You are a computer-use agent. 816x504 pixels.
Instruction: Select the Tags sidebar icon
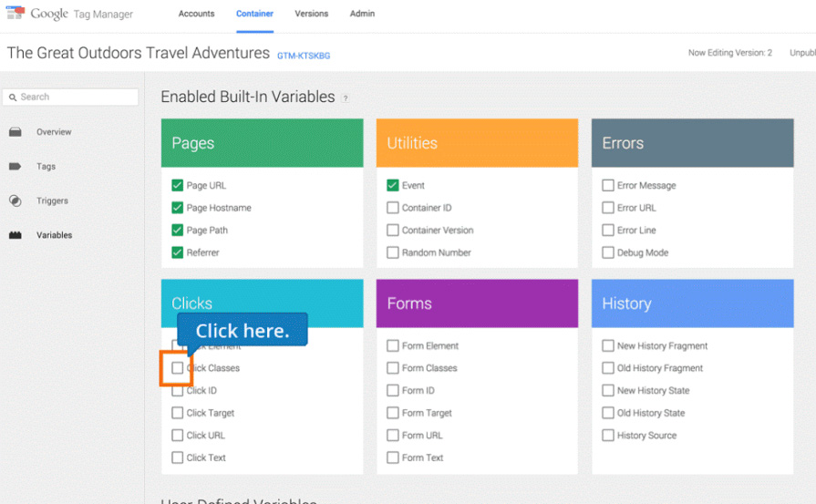tap(15, 167)
